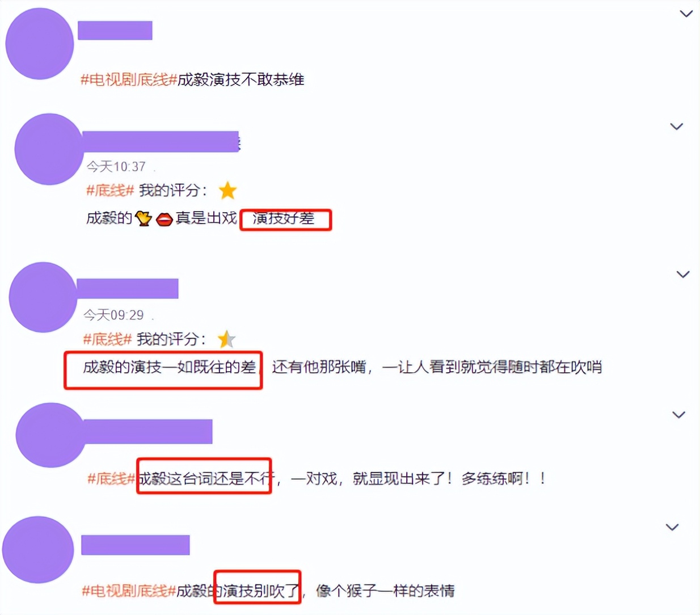Open the chevron menu on the 10:37 post
This screenshot has width=700, height=615.
[676, 127]
